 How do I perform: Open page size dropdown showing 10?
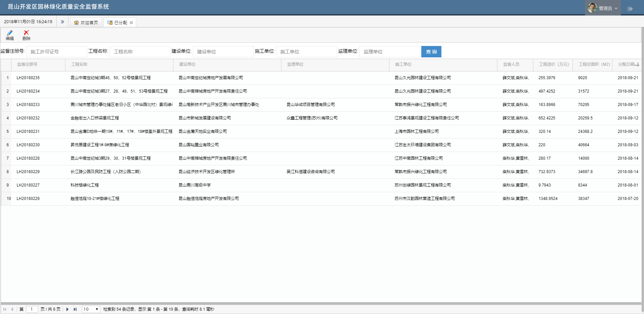91,309
